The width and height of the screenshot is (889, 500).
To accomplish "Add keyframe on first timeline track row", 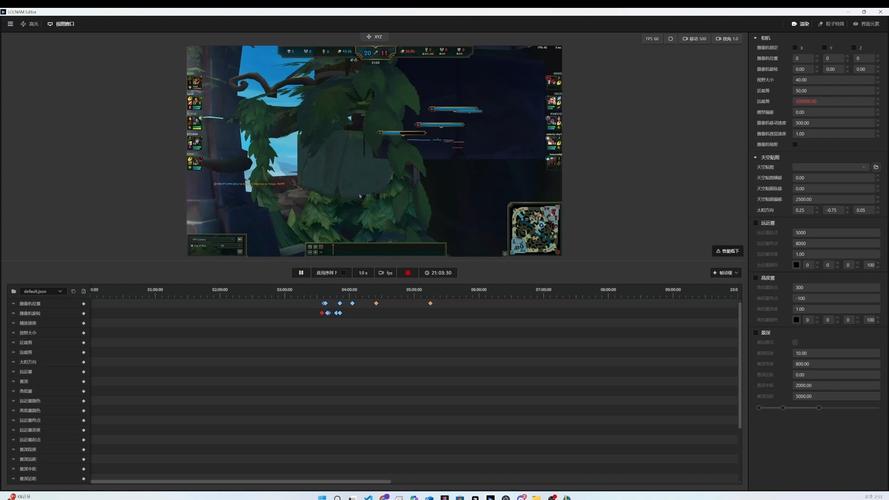I will (84, 303).
